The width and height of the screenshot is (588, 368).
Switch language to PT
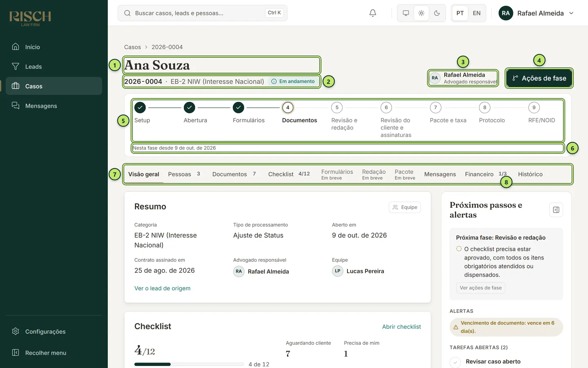coord(460,13)
